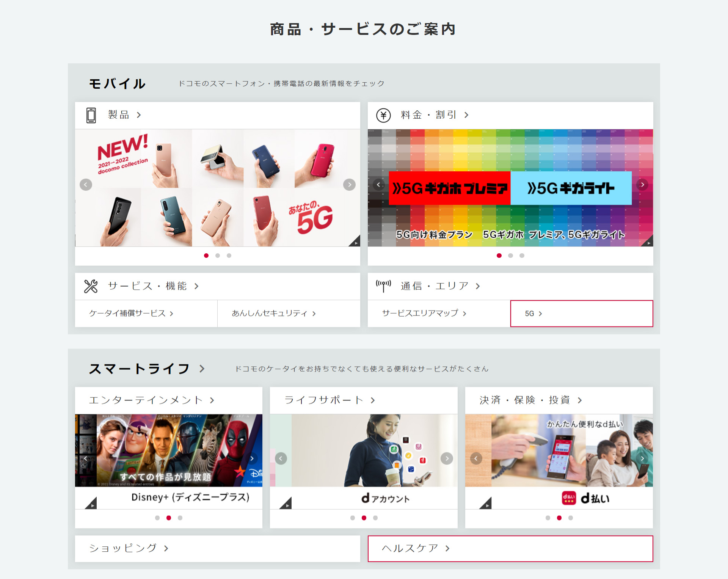Click the dアカウント caption logo
The width and height of the screenshot is (728, 579).
[386, 498]
